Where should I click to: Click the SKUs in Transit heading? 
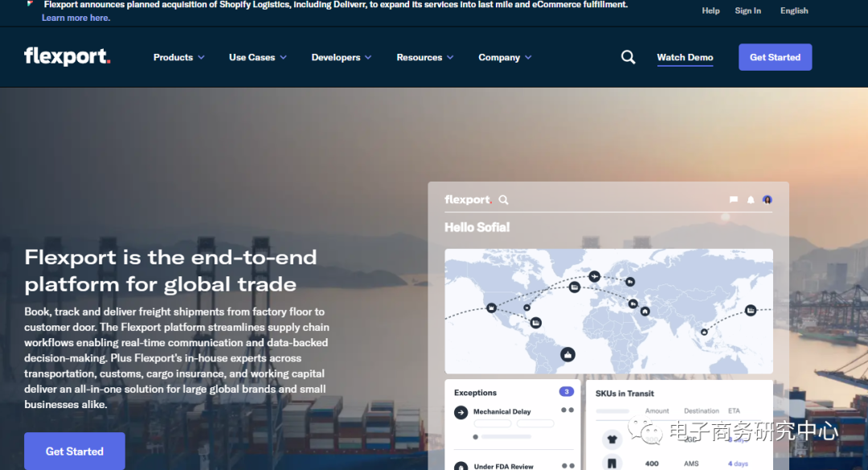pos(624,394)
